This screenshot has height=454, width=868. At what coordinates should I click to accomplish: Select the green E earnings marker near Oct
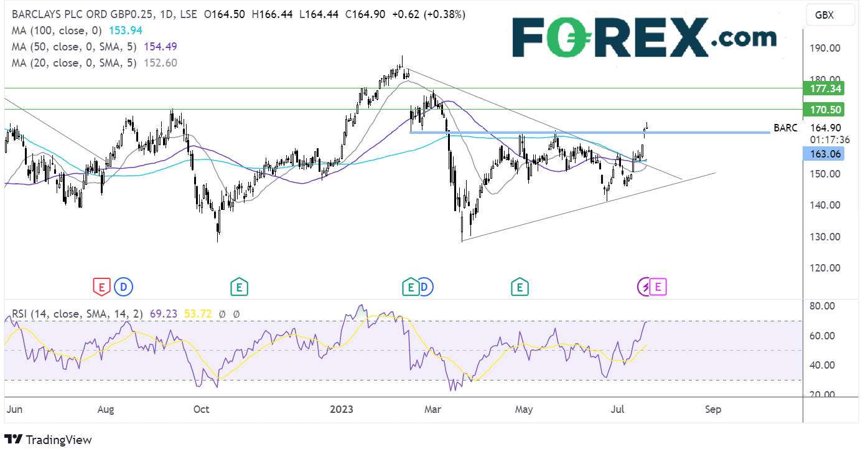(238, 287)
